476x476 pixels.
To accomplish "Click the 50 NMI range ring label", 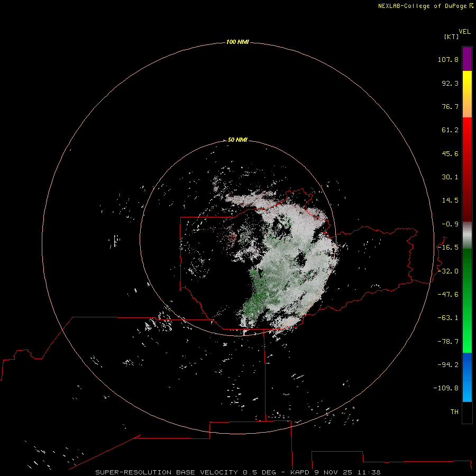I will coord(237,140).
